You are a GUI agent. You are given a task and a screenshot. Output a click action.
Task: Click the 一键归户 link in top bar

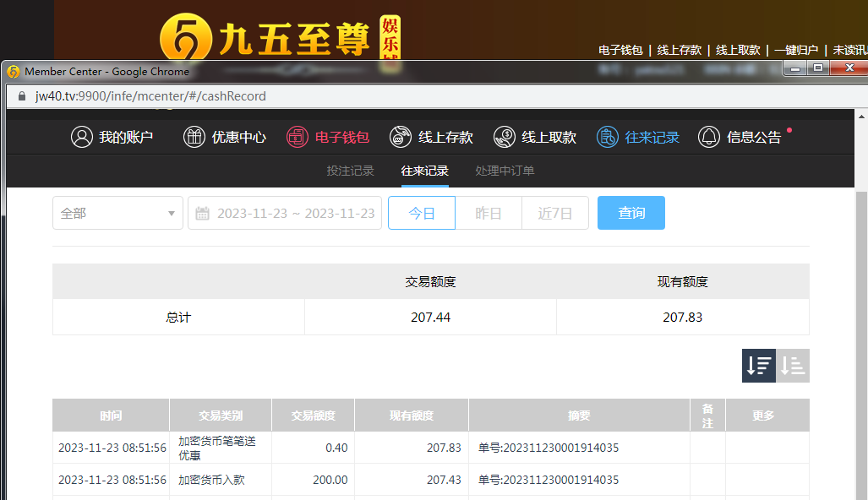pos(796,50)
